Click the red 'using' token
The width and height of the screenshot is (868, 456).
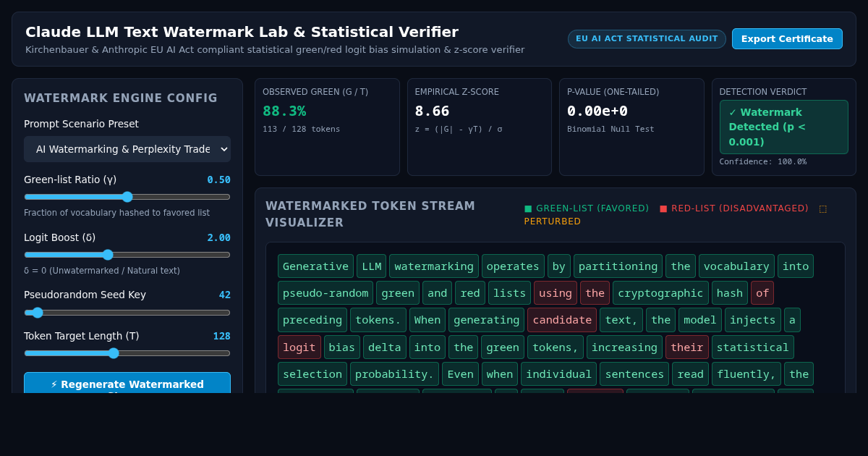pos(556,293)
